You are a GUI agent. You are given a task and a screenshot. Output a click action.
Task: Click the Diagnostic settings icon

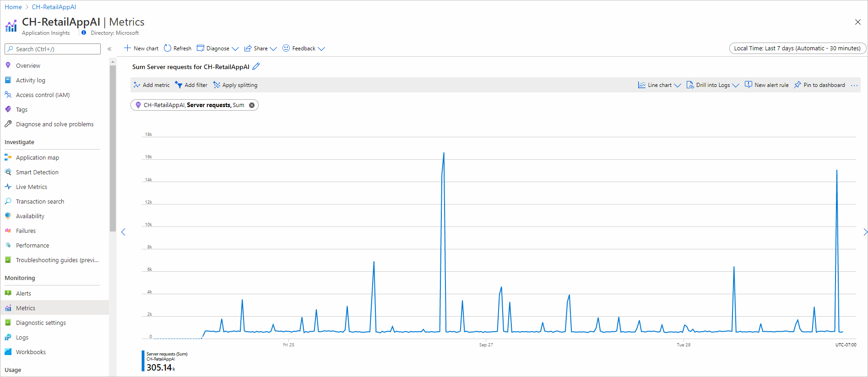click(8, 323)
